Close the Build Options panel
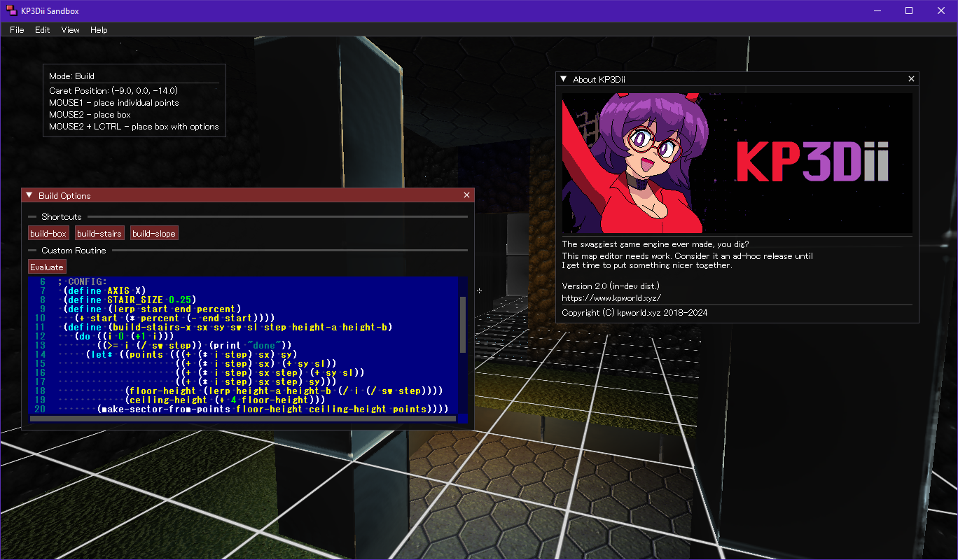Screen dimensions: 958x560 (467, 195)
